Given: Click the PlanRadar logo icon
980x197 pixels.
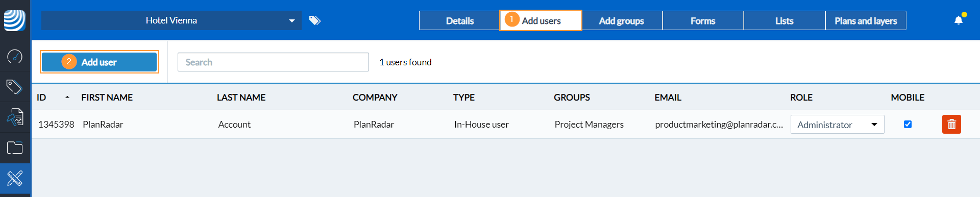Looking at the screenshot, I should pyautogui.click(x=15, y=20).
